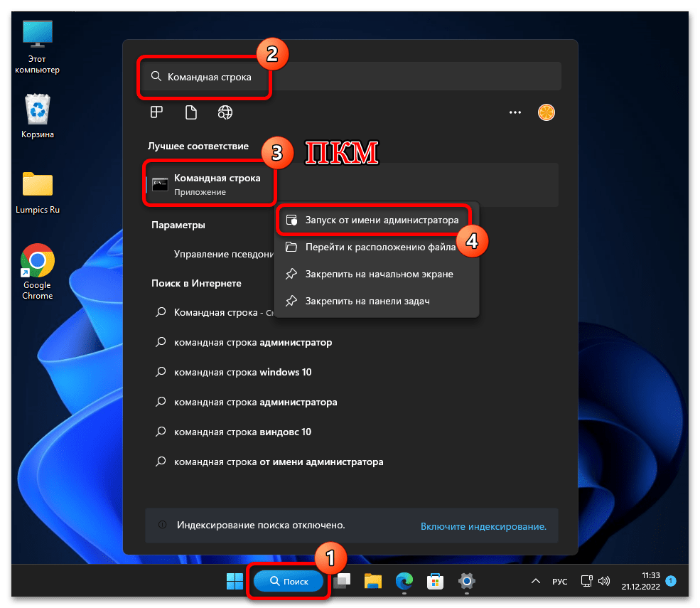
Task: Click folder icon of open file location
Action: (x=291, y=247)
